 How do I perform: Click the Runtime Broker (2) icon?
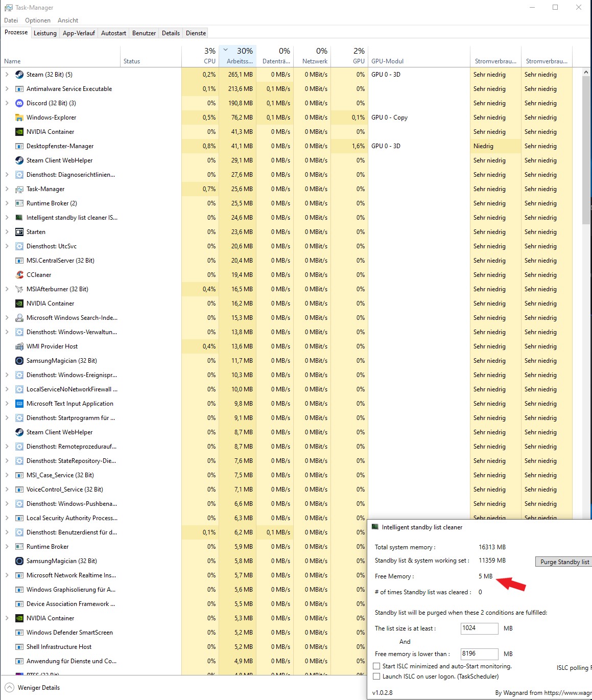(x=19, y=203)
